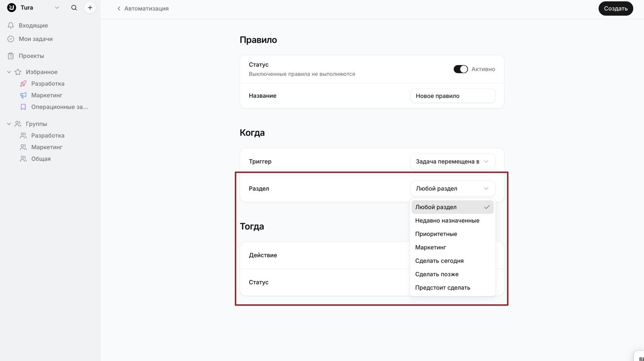Screen dimensions: 644x361
Task: Click the My tasks checkmark icon
Action: pyautogui.click(x=11, y=39)
